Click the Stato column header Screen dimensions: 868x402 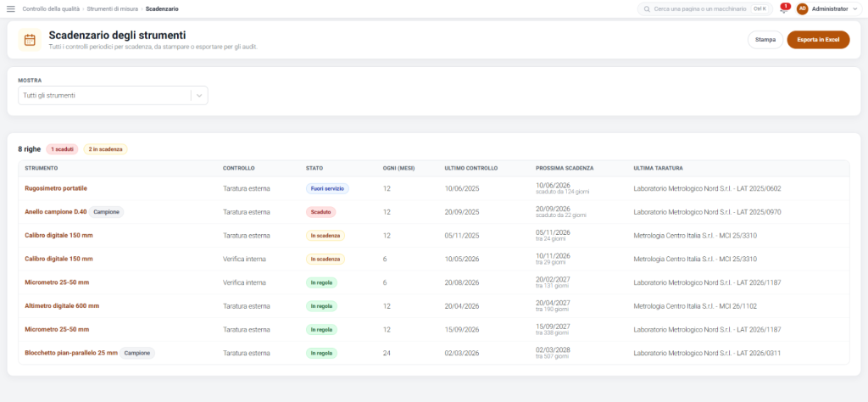tap(314, 168)
